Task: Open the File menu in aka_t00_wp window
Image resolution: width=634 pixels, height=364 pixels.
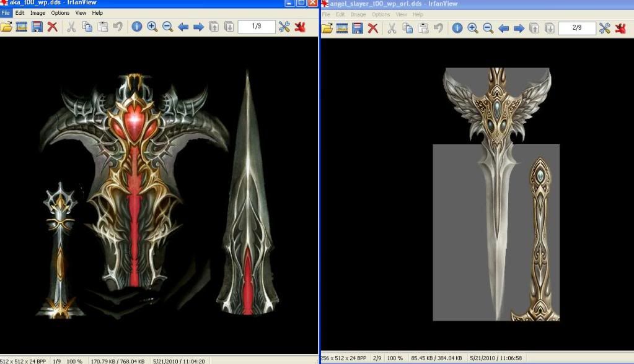Action: pyautogui.click(x=6, y=13)
